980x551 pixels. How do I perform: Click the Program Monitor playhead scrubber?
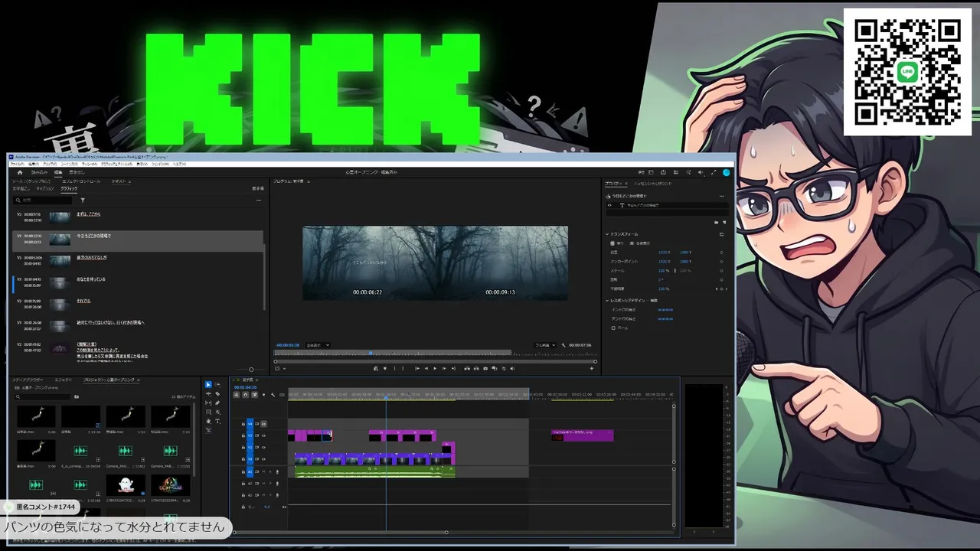[371, 353]
